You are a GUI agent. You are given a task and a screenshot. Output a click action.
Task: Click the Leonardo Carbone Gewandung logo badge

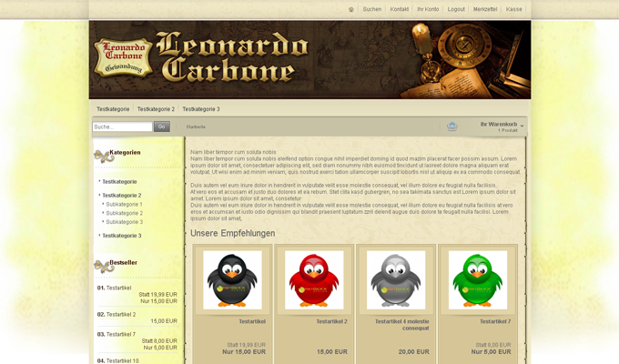124,57
